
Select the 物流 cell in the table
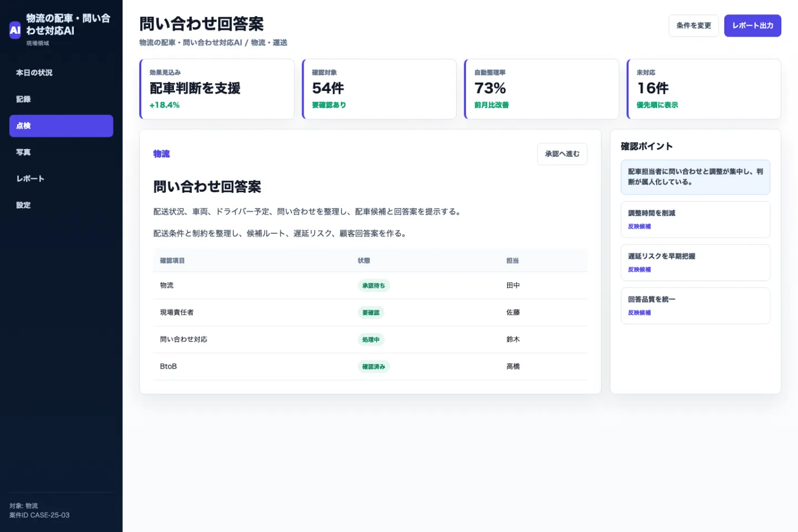tap(167, 285)
